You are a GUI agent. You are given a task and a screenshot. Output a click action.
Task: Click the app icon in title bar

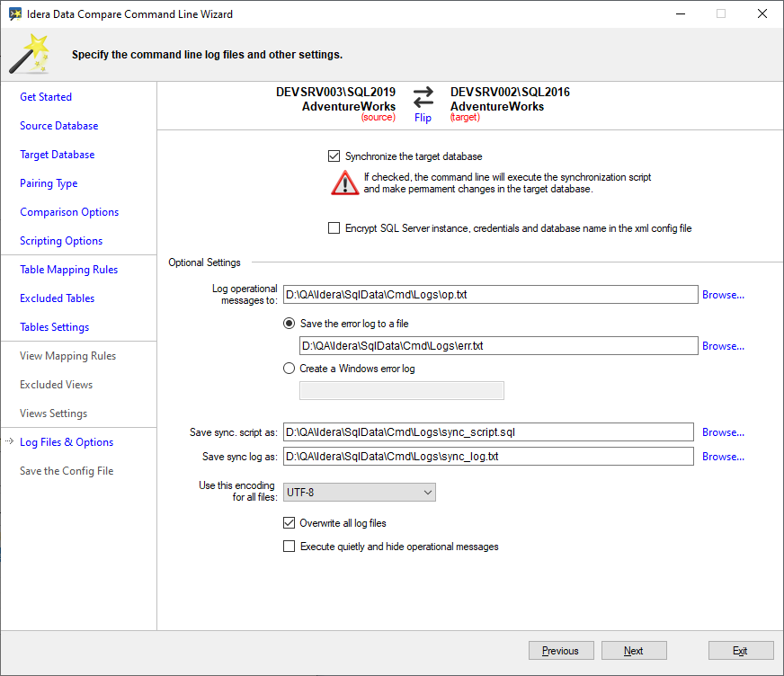(15, 14)
